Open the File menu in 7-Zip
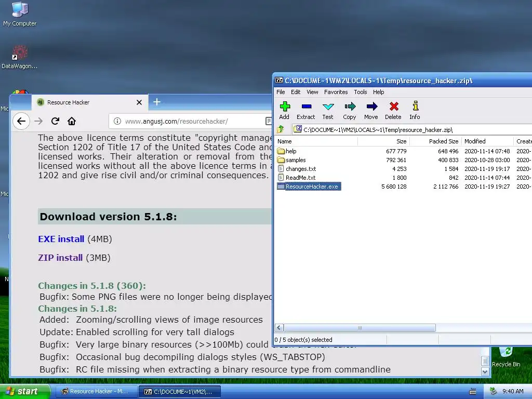 (281, 92)
